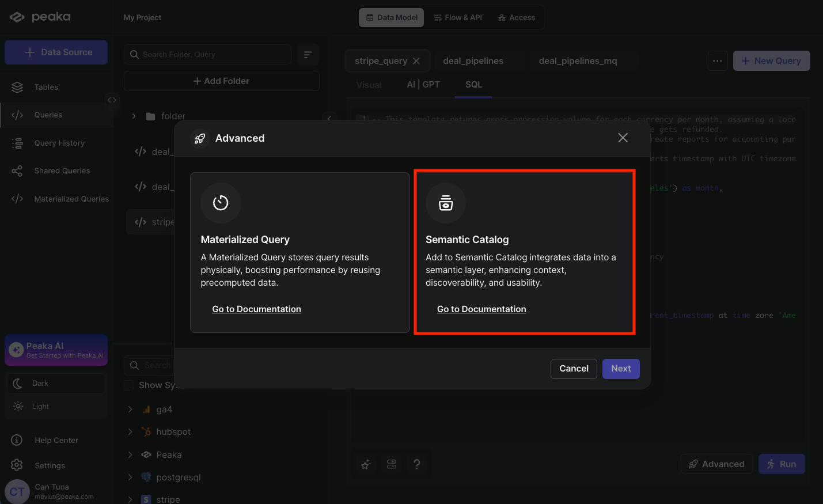Click the Materialized Query clock icon

coord(221,203)
